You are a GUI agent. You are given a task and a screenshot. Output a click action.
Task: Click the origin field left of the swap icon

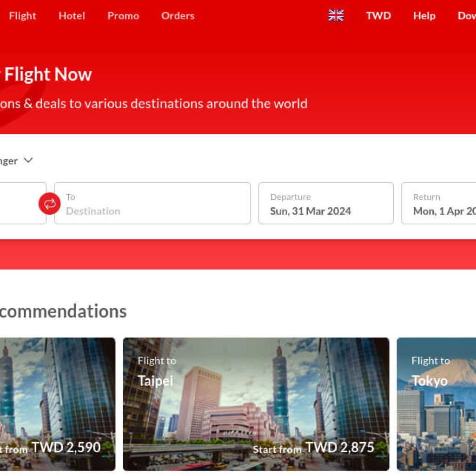(x=21, y=204)
